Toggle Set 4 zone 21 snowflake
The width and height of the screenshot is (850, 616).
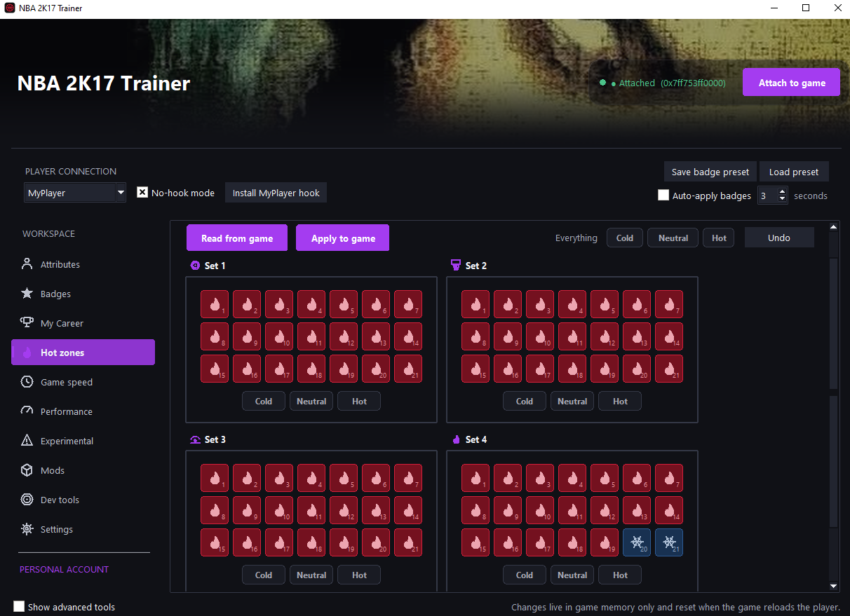click(669, 542)
